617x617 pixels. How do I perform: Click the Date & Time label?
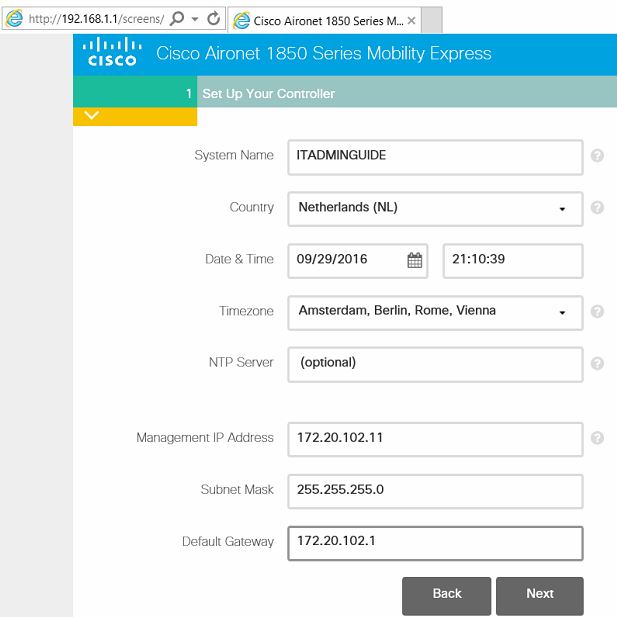[239, 259]
